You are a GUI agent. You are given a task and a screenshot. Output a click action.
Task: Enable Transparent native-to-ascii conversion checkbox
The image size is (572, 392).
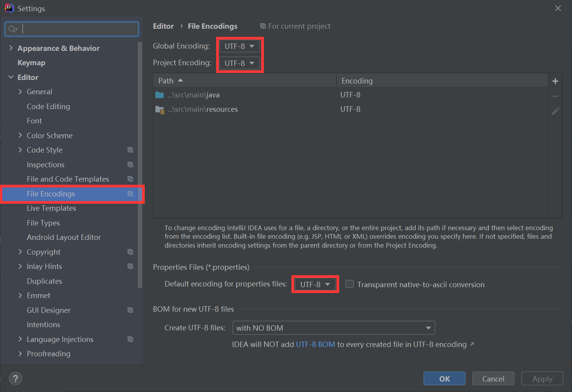tap(350, 284)
